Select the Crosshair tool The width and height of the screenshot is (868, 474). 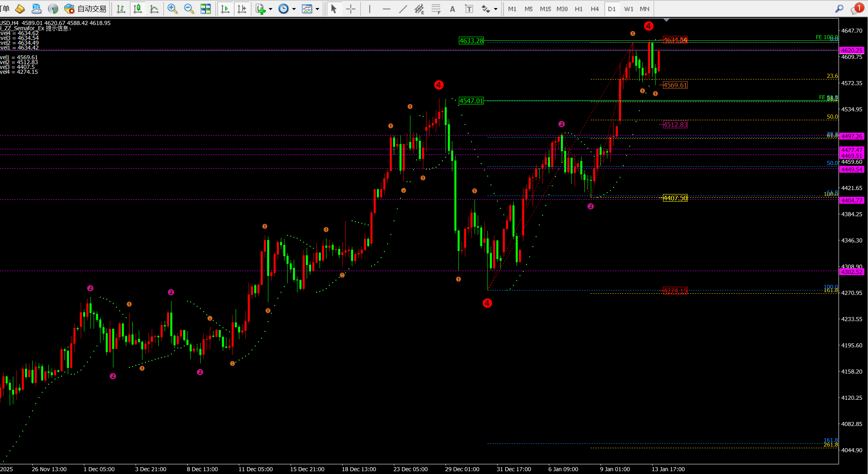[351, 9]
